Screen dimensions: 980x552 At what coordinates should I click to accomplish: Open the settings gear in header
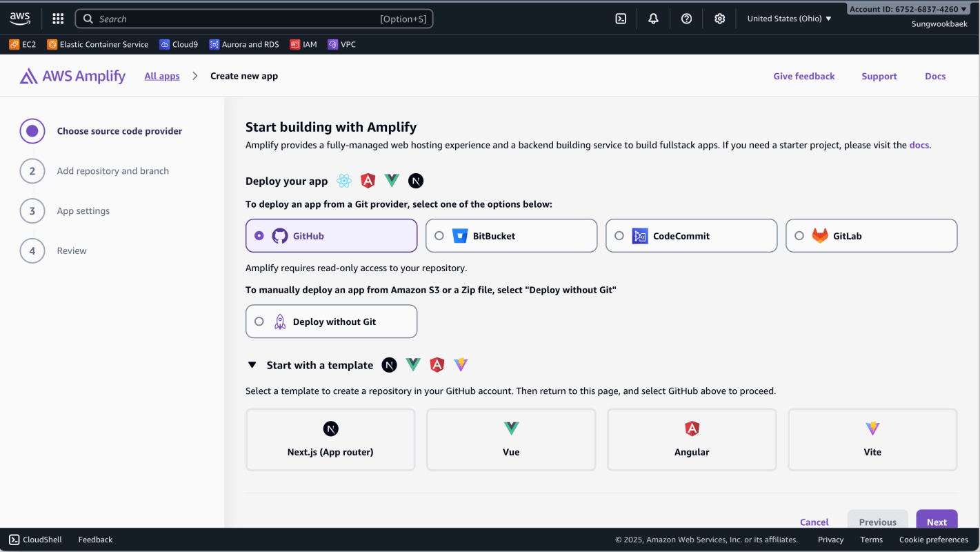click(719, 19)
